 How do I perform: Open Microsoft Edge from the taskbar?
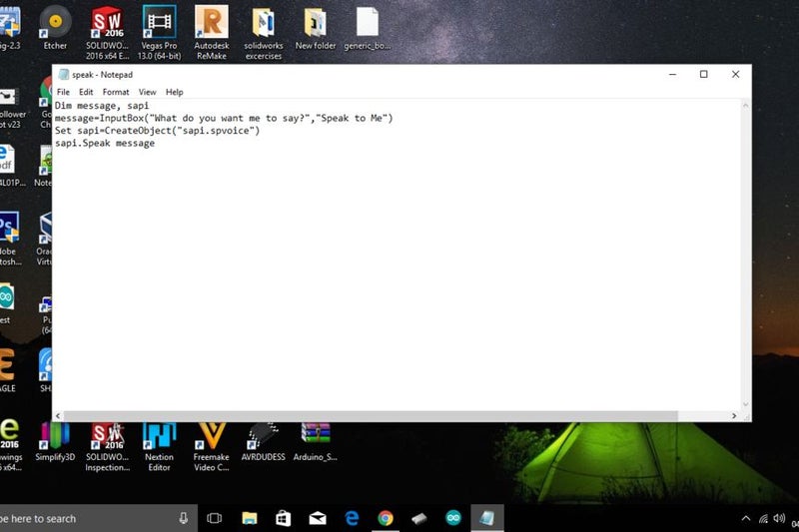(x=352, y=518)
